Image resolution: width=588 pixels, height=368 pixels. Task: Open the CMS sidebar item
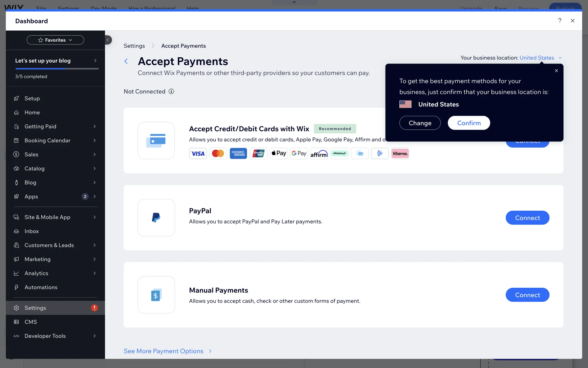click(31, 322)
